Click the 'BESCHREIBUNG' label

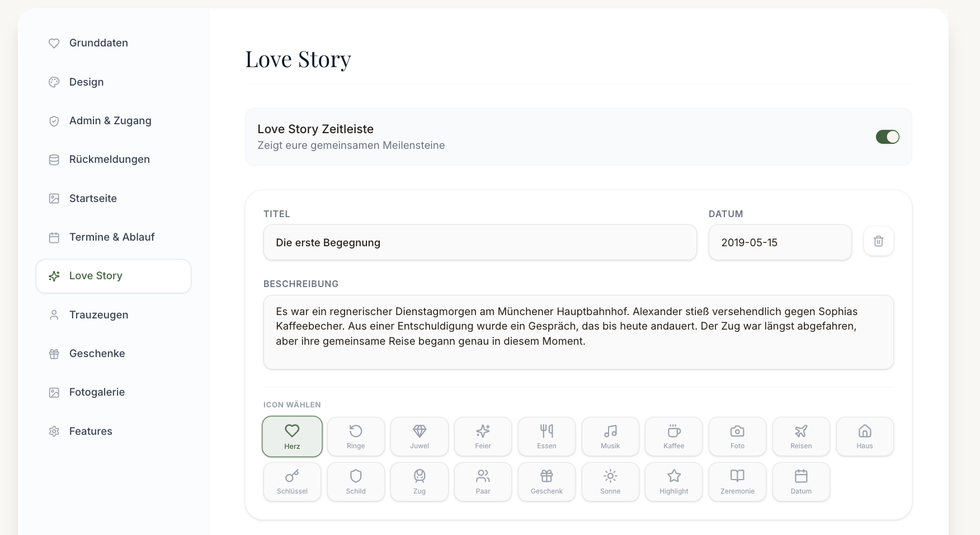coord(301,284)
